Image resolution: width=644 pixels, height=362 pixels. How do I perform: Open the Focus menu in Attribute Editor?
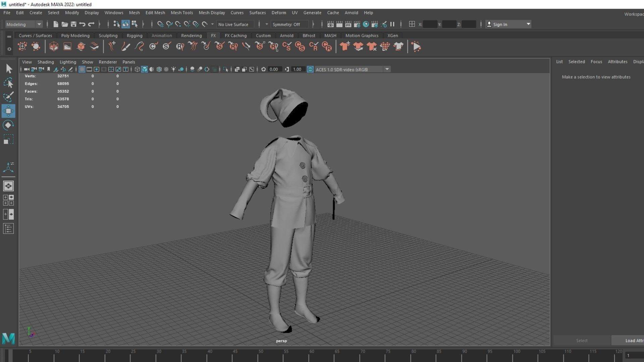click(596, 62)
